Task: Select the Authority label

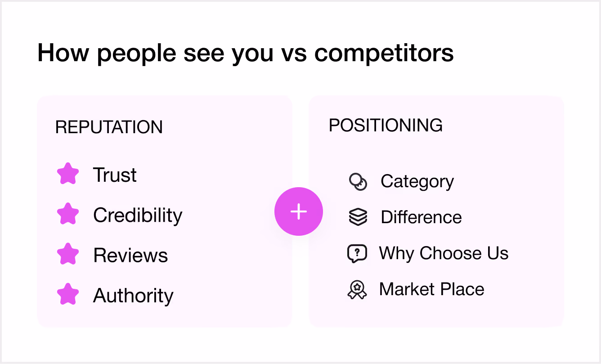Action: [x=133, y=296]
